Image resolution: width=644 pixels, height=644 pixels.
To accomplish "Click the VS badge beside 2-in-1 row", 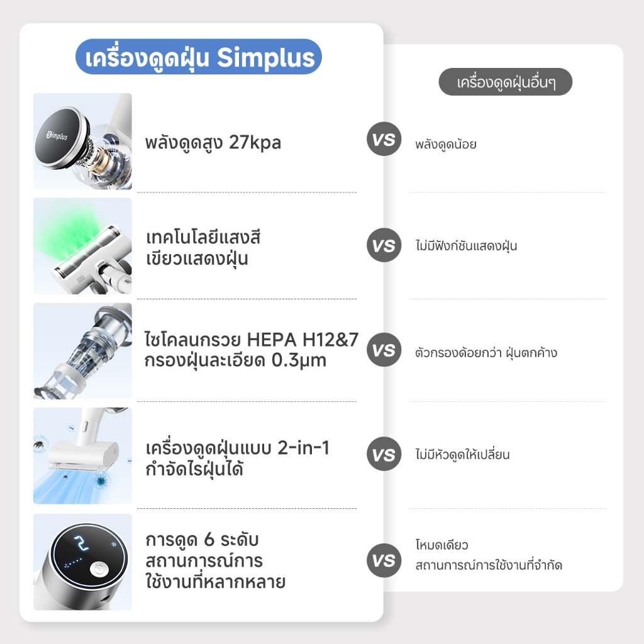I will (x=384, y=454).
